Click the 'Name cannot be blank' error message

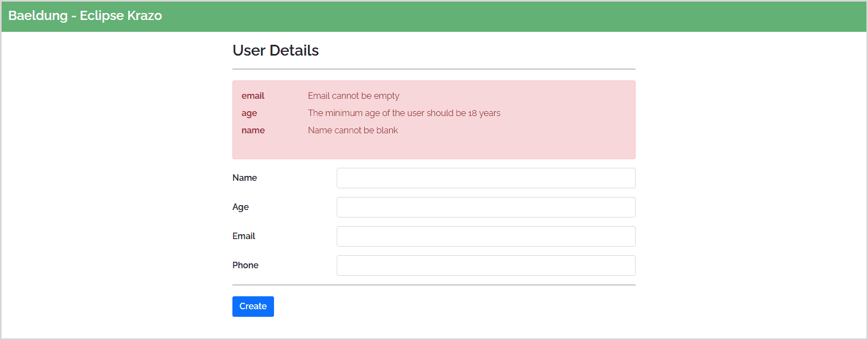coord(353,130)
